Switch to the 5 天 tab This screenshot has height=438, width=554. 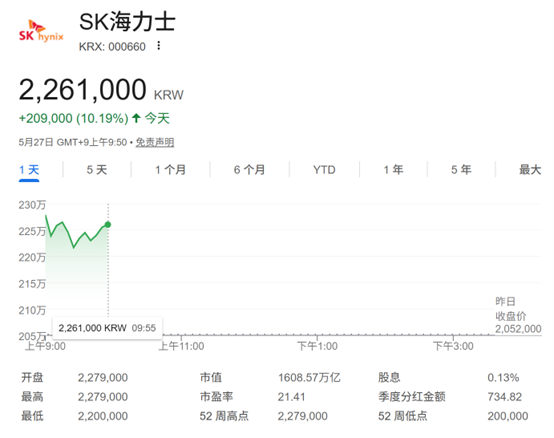click(x=97, y=170)
